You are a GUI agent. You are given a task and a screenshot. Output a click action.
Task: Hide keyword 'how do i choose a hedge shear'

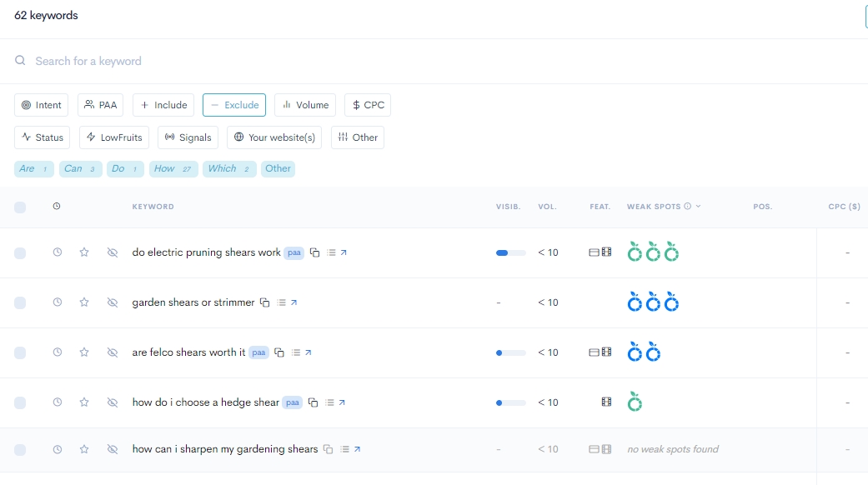[113, 402]
